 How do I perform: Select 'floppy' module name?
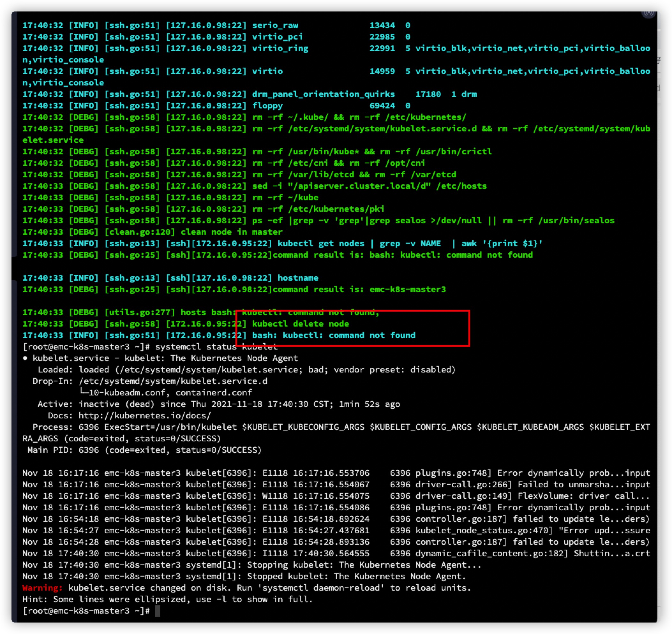click(267, 106)
